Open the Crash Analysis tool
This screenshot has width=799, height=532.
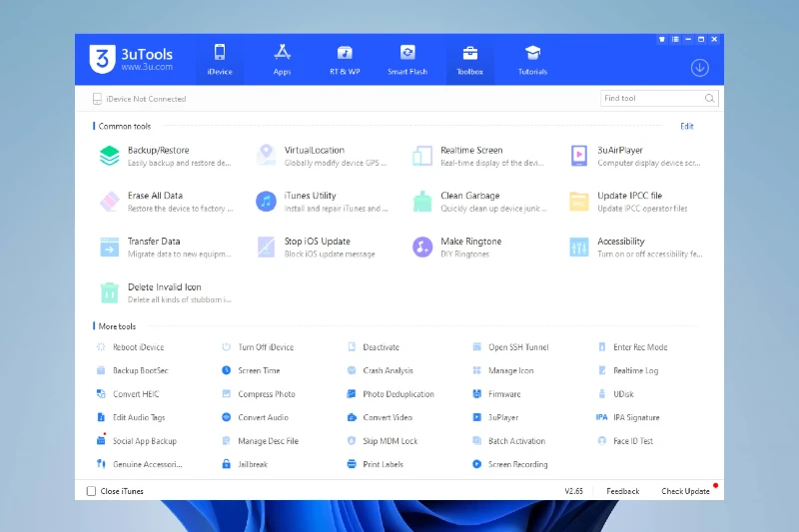381,370
